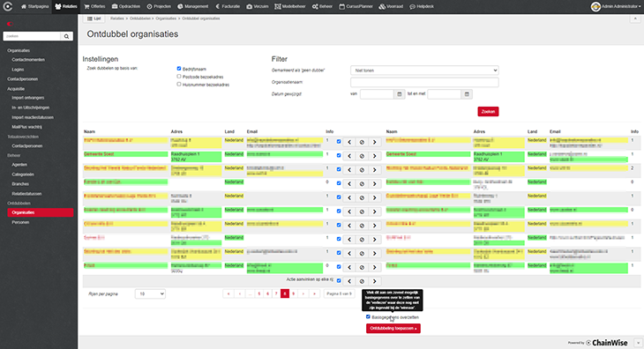Viewport: 644px width, 349px height.
Task: Open Opdrachten with the briefcase icon
Action: (x=115, y=6)
